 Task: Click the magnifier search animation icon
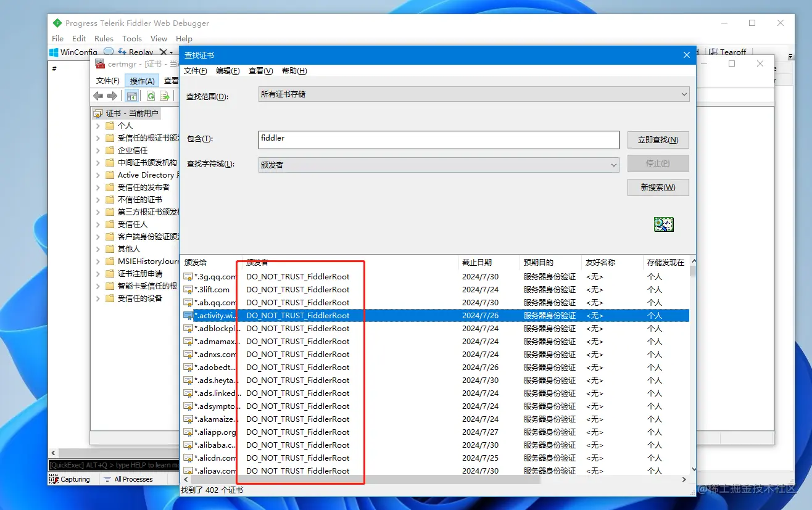click(664, 224)
